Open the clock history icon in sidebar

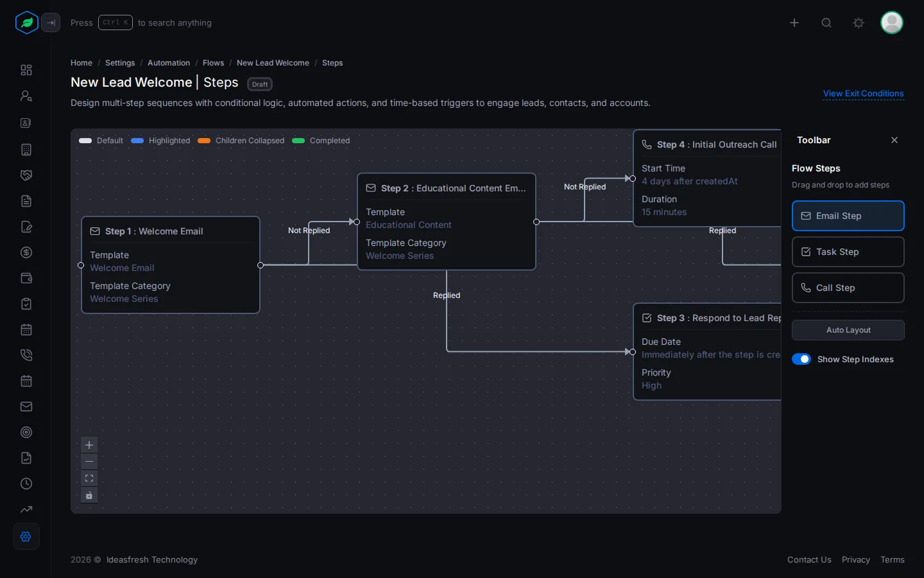(x=26, y=484)
